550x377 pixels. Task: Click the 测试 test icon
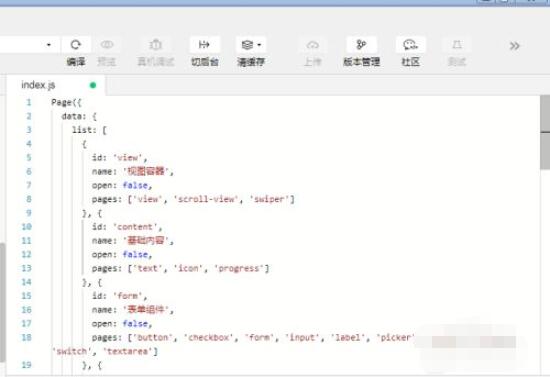456,45
